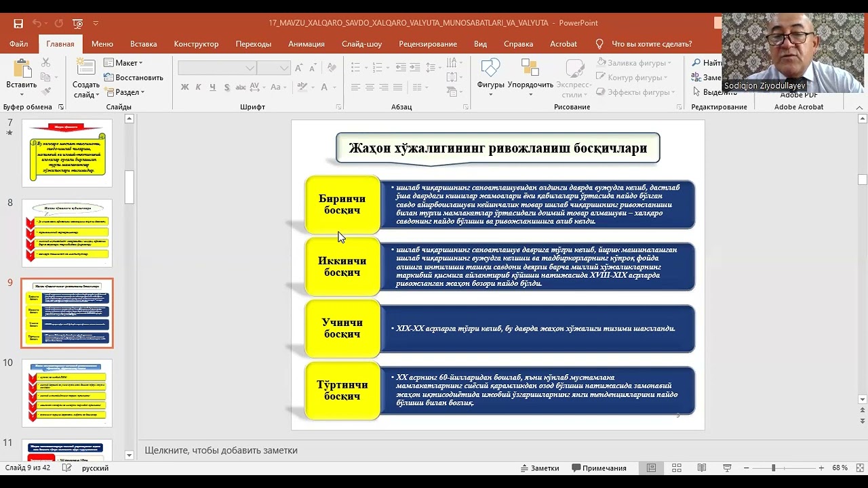This screenshot has width=868, height=488.
Task: Open the font name combo box
Action: (217, 68)
